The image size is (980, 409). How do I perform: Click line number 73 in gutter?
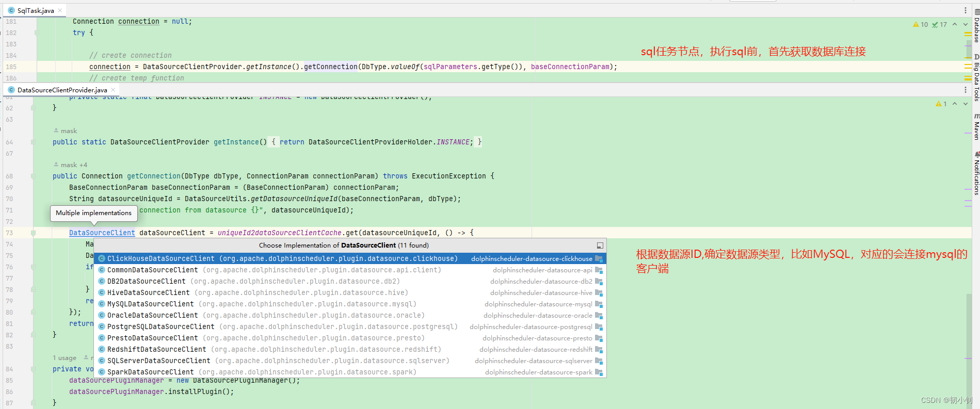click(x=9, y=233)
